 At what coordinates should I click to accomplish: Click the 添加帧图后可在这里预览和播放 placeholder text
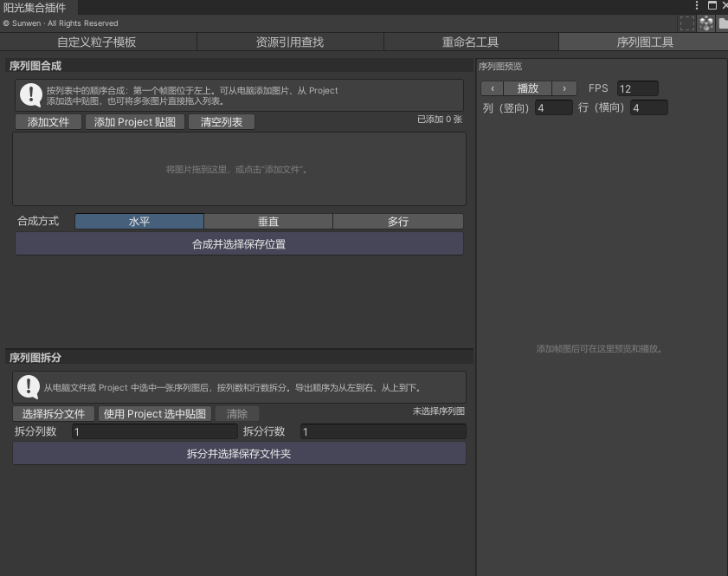click(599, 348)
